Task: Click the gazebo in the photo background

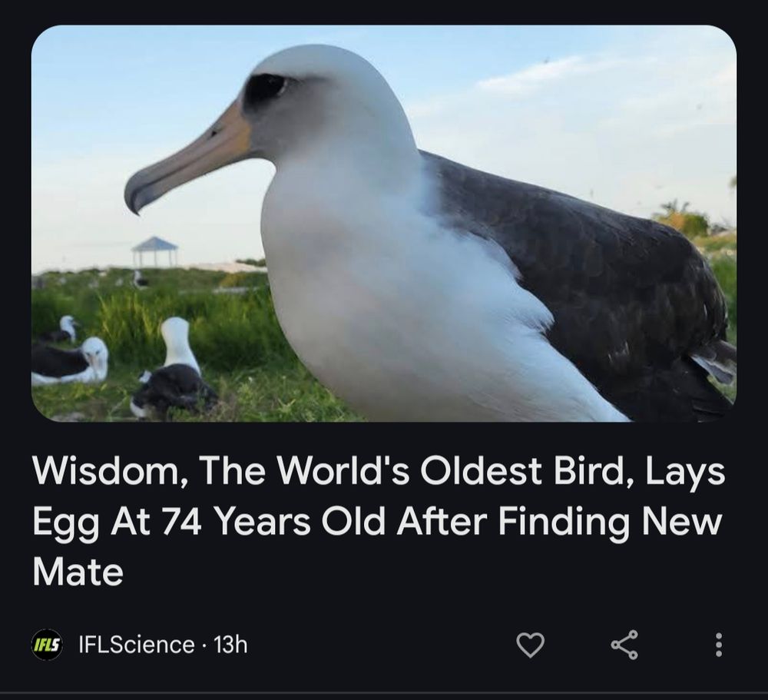Action: tap(154, 251)
